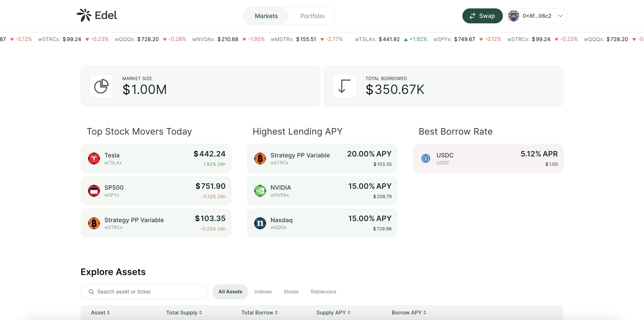Click the Edel logo
Image resolution: width=644 pixels, height=320 pixels.
click(x=97, y=15)
